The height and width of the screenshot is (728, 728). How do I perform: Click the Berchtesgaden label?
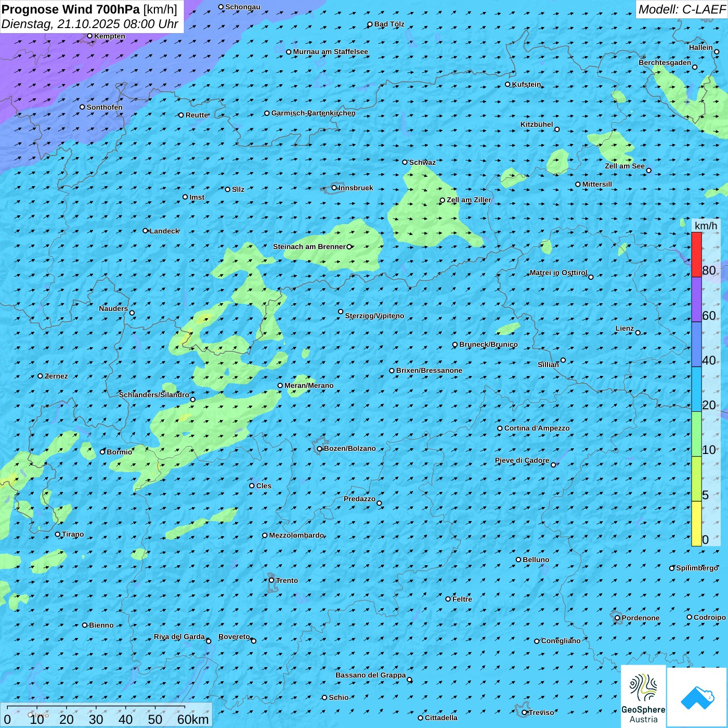tap(665, 62)
